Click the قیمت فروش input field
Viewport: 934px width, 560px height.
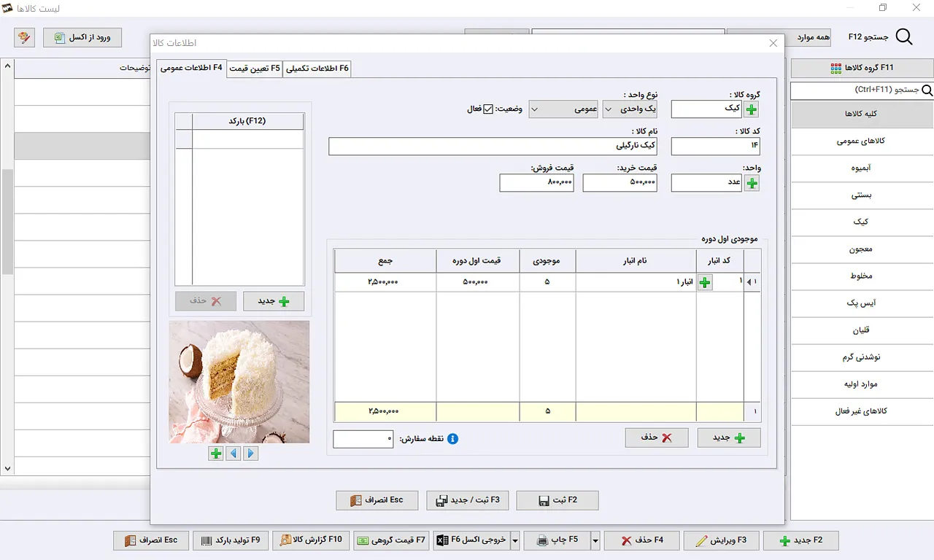click(536, 183)
